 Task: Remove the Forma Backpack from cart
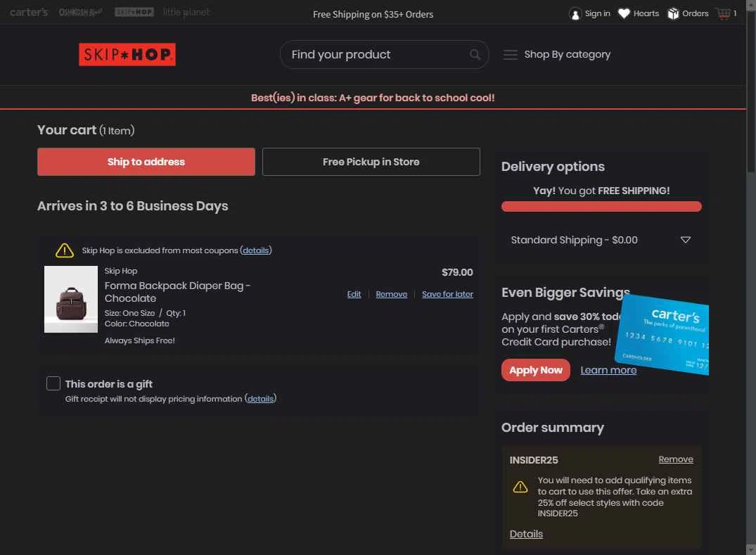(392, 294)
